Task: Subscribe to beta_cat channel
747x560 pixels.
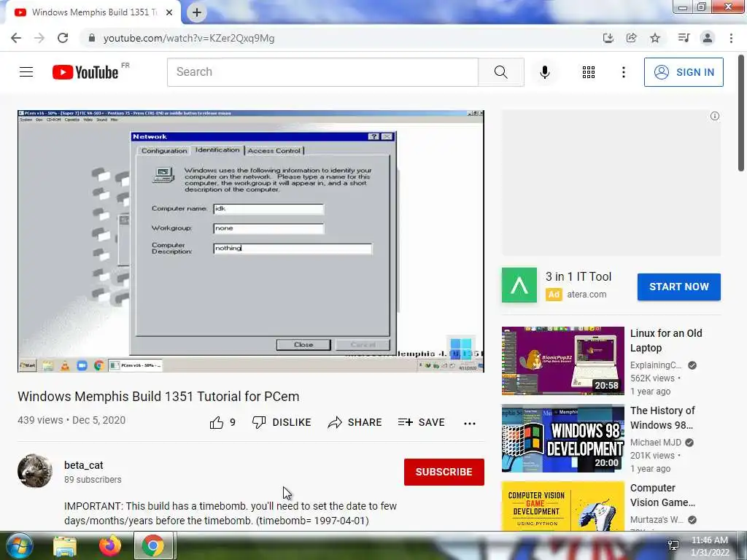Action: click(444, 472)
